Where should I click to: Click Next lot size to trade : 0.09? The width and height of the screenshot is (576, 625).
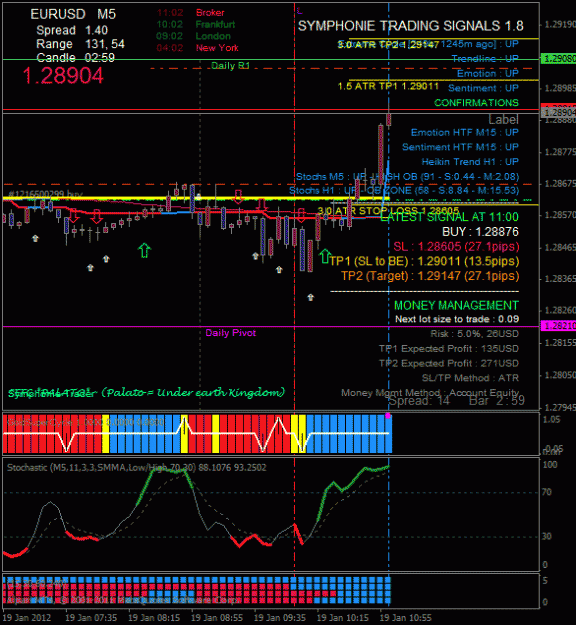[x=457, y=319]
